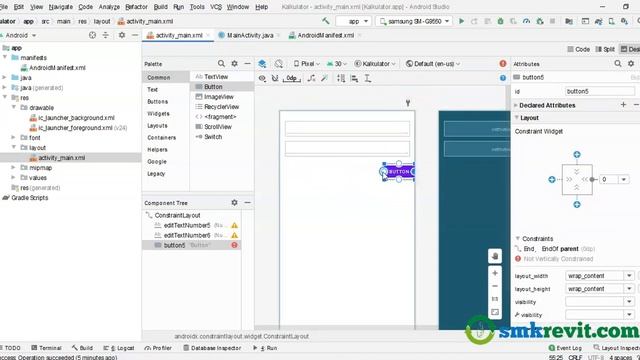Click scroll from source target icon
The image size is (640, 360).
(x=92, y=36)
